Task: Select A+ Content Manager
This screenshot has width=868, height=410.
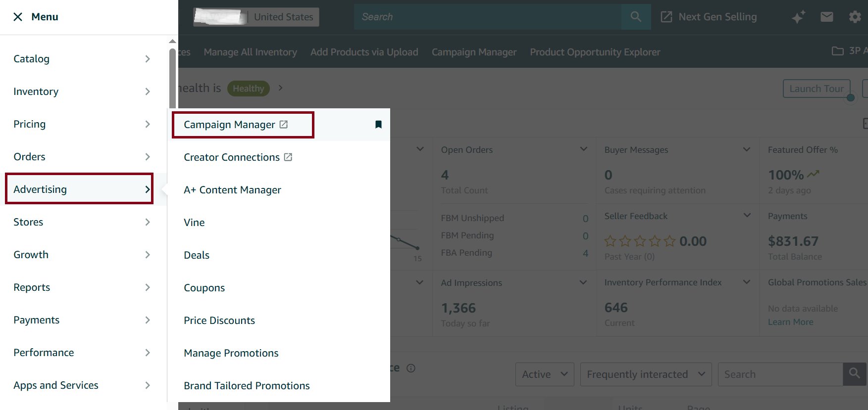Action: pyautogui.click(x=232, y=190)
